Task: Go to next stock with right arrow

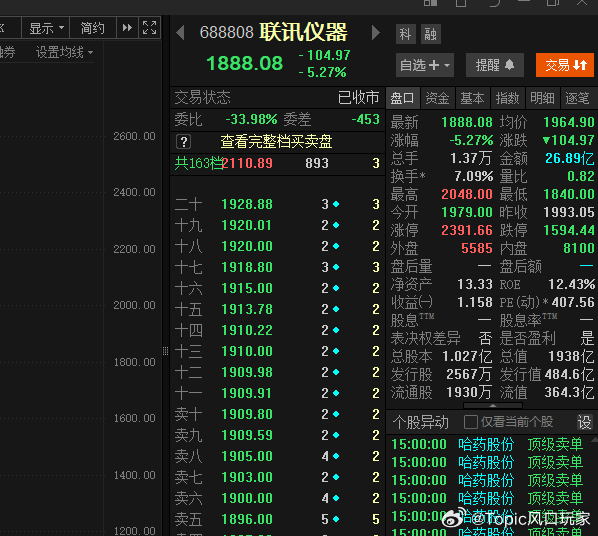Action: (x=376, y=33)
